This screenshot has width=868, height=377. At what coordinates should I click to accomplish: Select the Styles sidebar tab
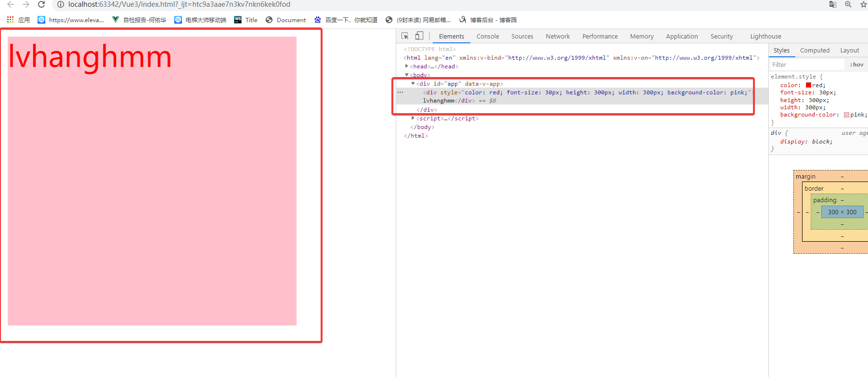781,51
